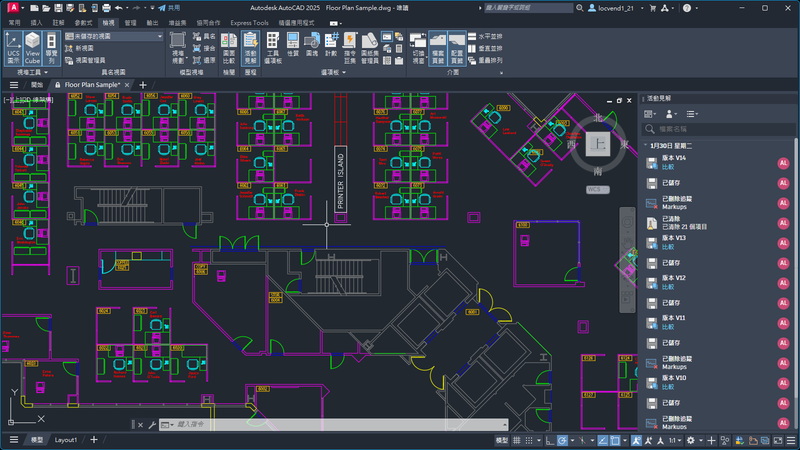
Task: Click 重疊排列 cascade windows
Action: (485, 60)
